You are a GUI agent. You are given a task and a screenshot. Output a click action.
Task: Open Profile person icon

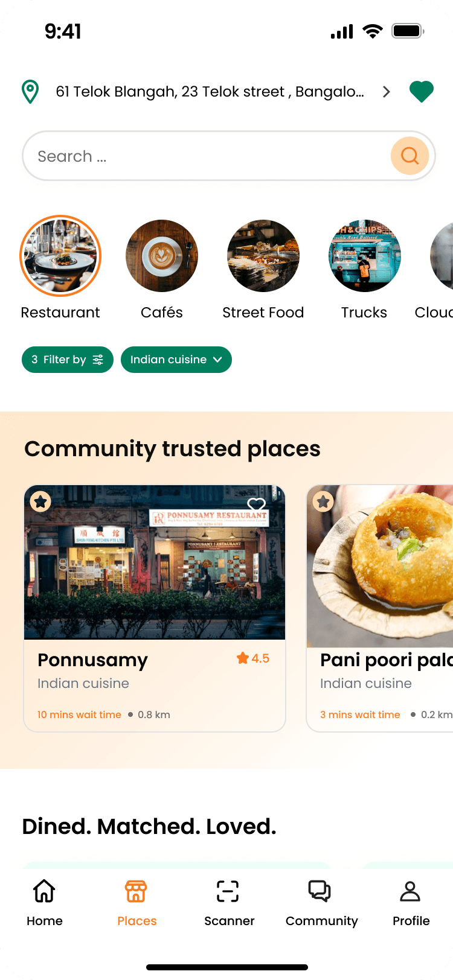410,891
